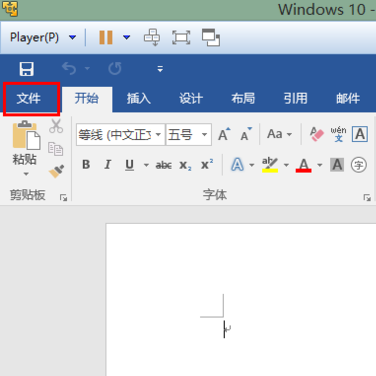Click the Cut scissors icon

point(56,126)
